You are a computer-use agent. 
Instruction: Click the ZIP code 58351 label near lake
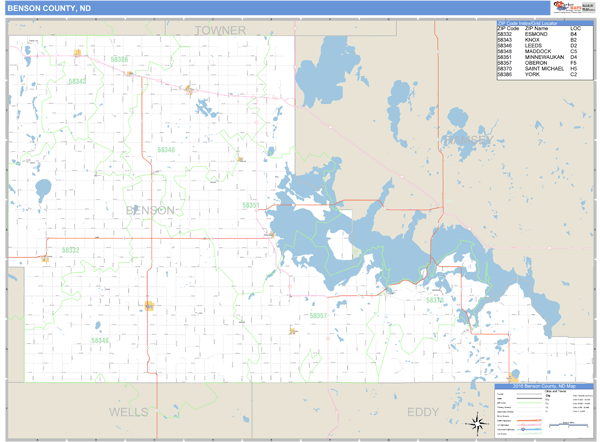click(252, 206)
